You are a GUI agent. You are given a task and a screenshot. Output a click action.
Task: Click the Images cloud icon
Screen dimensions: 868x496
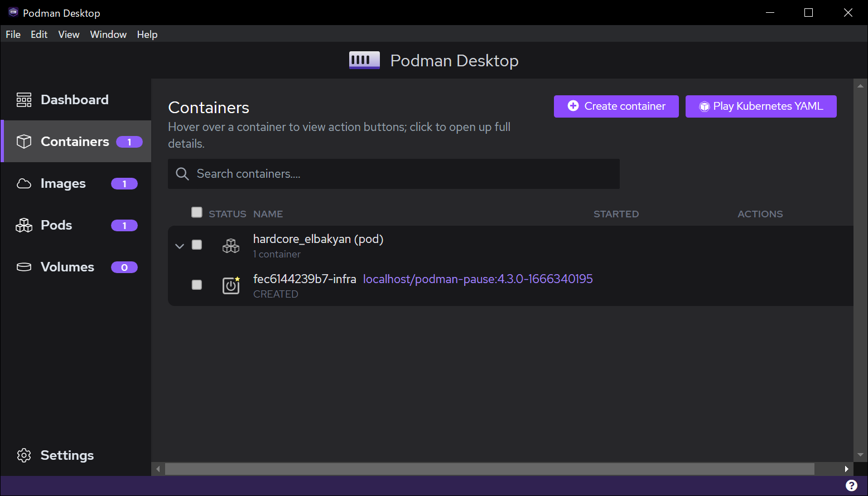coord(24,183)
